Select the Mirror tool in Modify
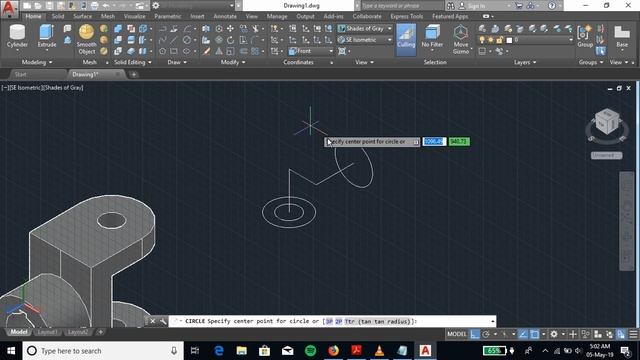This screenshot has width=640, height=360. point(219,51)
